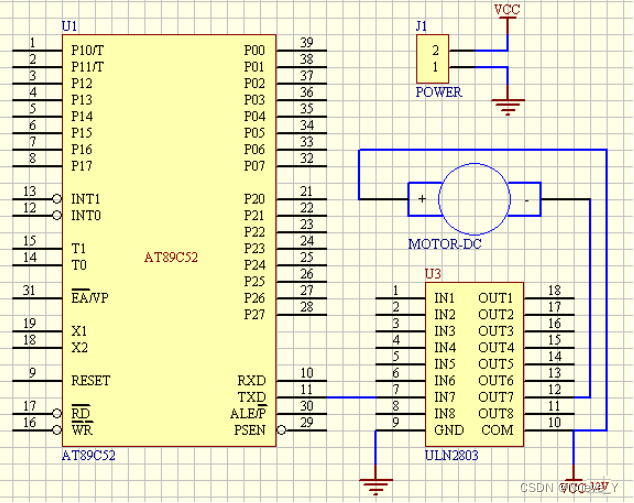The width and height of the screenshot is (634, 503).
Task: Click the inversion bubble on PSEN pin
Action: [x=281, y=430]
